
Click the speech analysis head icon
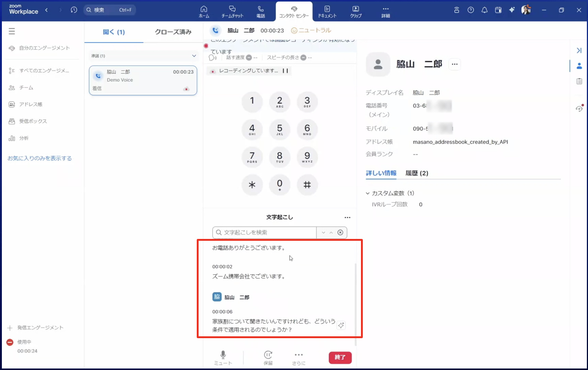click(213, 58)
